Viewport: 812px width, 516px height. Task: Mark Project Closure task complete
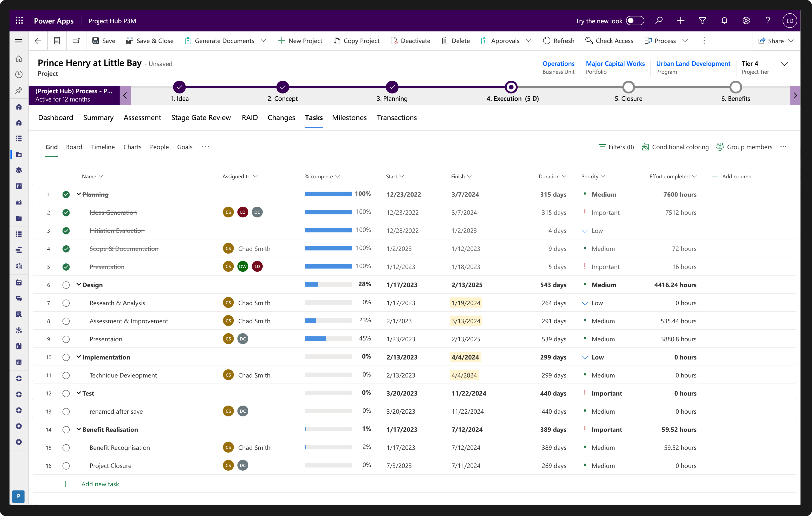(x=66, y=466)
